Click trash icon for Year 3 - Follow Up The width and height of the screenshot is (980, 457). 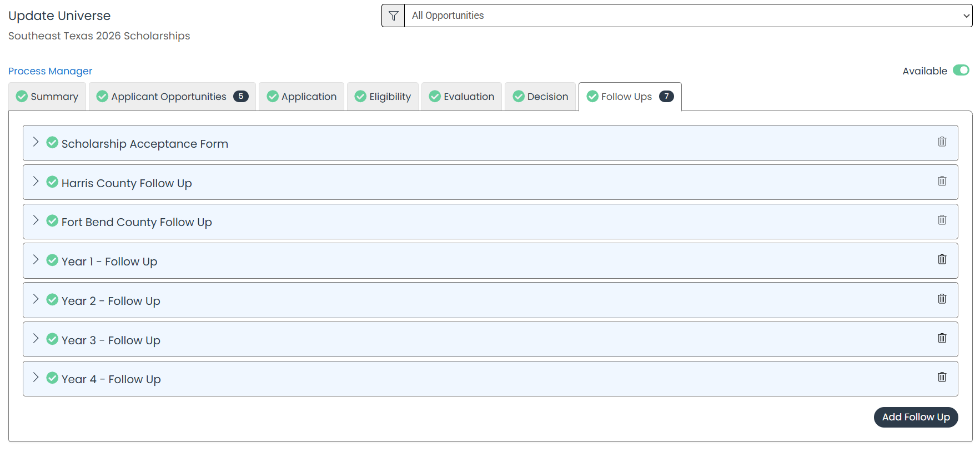pyautogui.click(x=942, y=338)
